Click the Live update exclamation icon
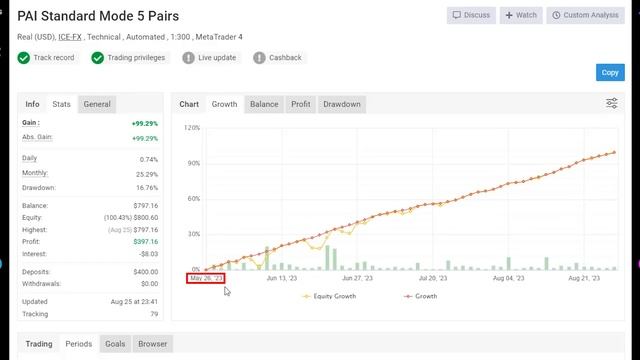 pyautogui.click(x=188, y=58)
